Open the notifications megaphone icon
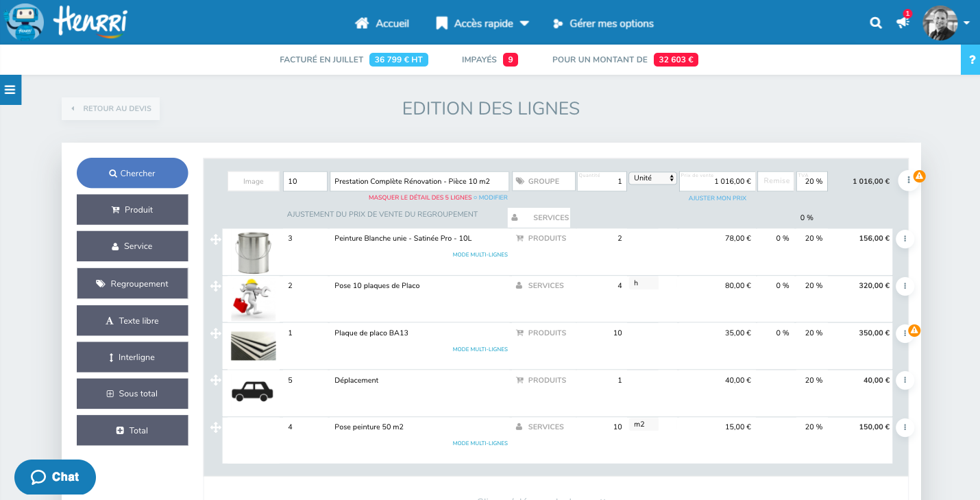Screen dimensions: 980x500 (x=903, y=23)
